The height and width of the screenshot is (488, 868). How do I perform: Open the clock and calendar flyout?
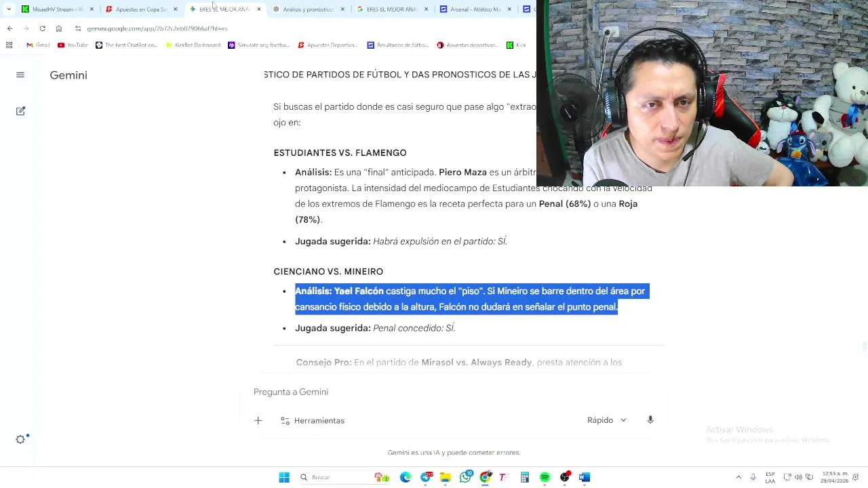click(x=833, y=477)
